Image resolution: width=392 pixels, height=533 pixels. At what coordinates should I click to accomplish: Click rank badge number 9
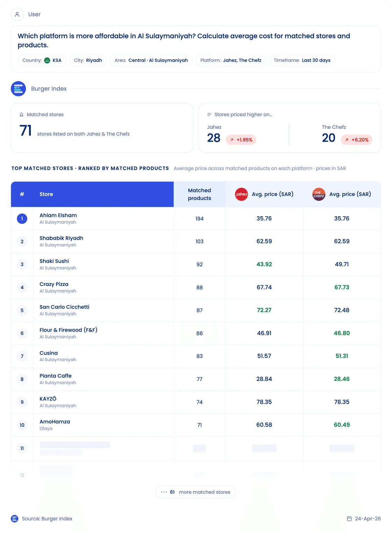click(22, 402)
